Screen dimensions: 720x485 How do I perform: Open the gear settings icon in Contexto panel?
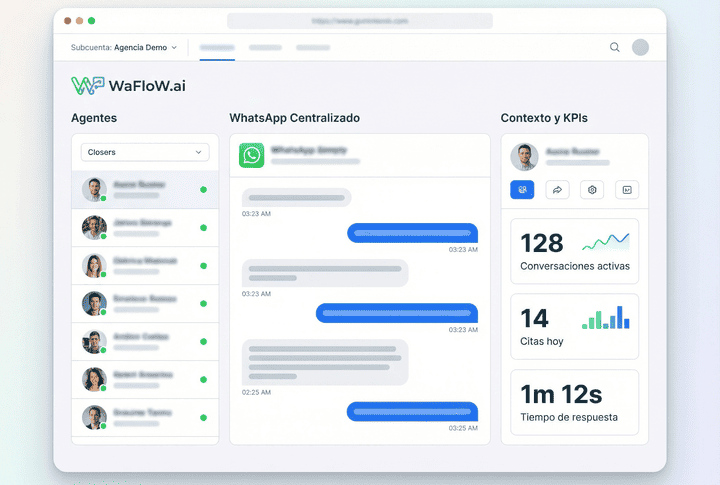[x=592, y=189]
